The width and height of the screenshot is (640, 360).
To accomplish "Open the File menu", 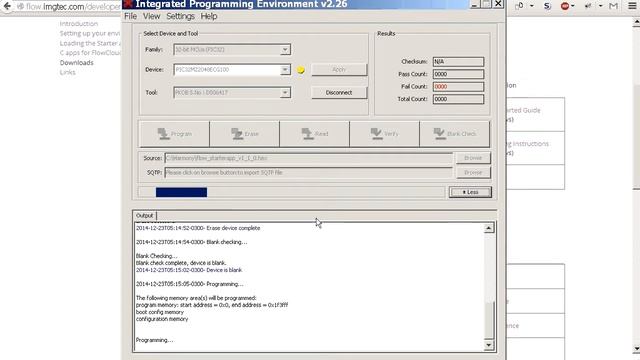I will tap(131, 16).
